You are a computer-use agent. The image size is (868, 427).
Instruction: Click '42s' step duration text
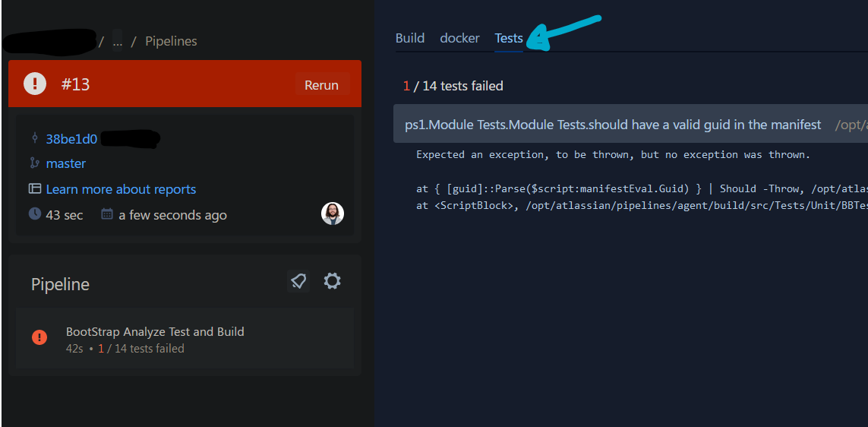click(74, 348)
